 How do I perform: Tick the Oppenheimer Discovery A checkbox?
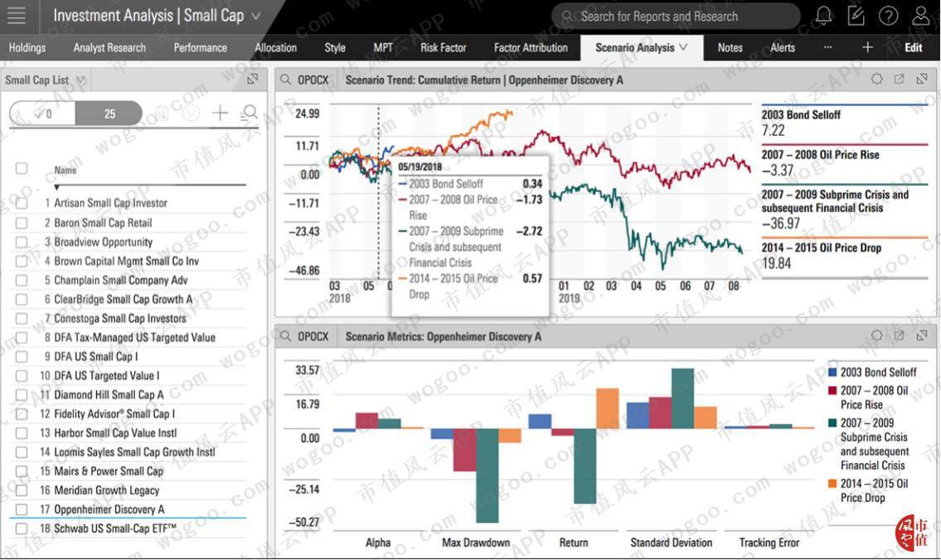tap(22, 509)
